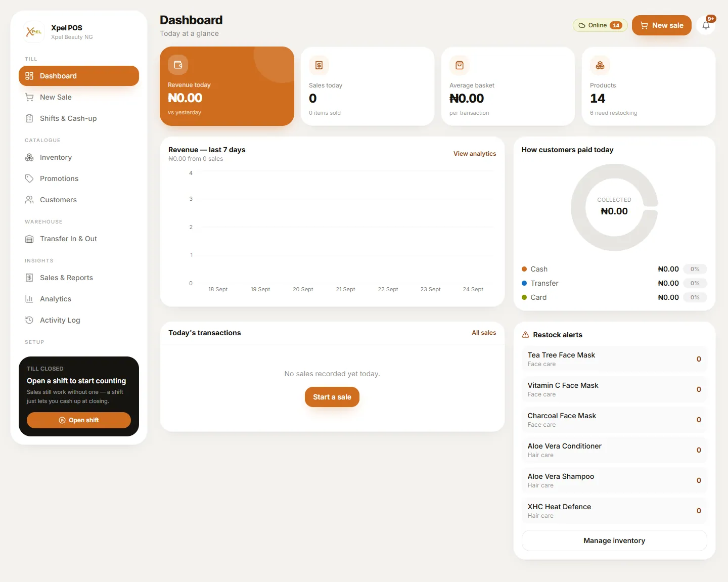Click the Transfer In & Out warehouse icon
This screenshot has height=582, width=728.
[29, 239]
